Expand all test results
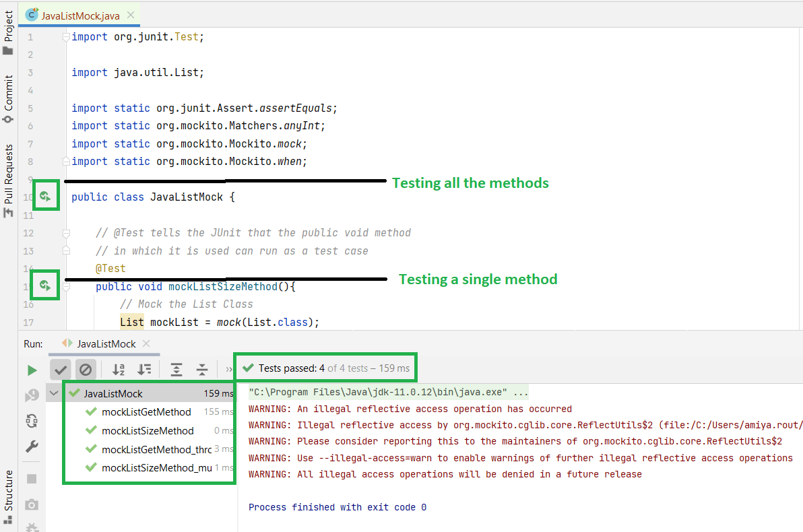This screenshot has width=803, height=532. click(x=176, y=369)
